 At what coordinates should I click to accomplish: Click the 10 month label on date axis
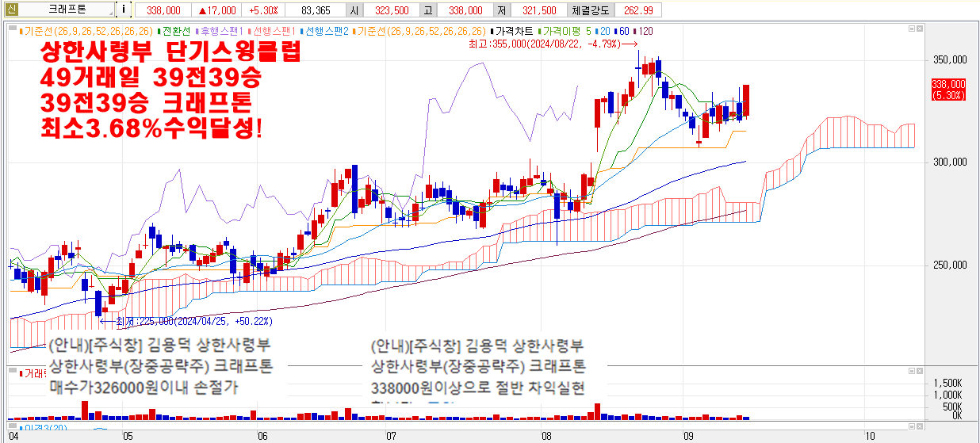pyautogui.click(x=869, y=436)
